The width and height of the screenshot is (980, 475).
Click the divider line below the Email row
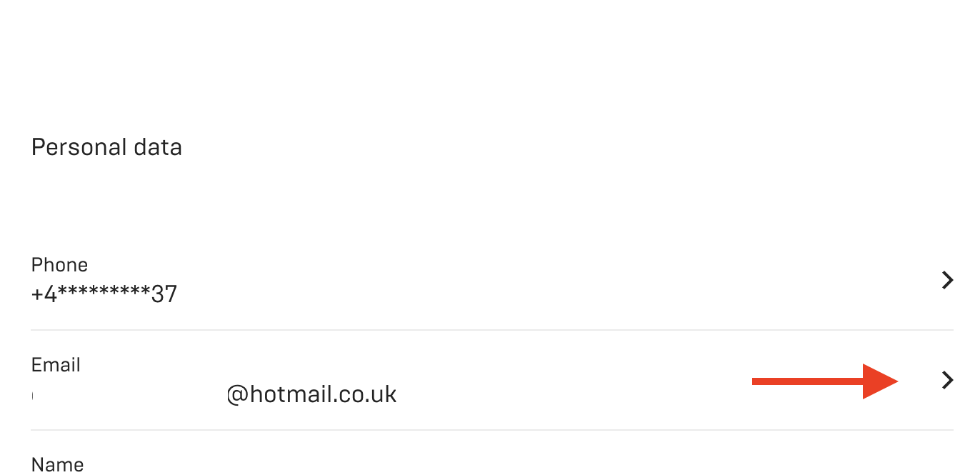coord(491,430)
